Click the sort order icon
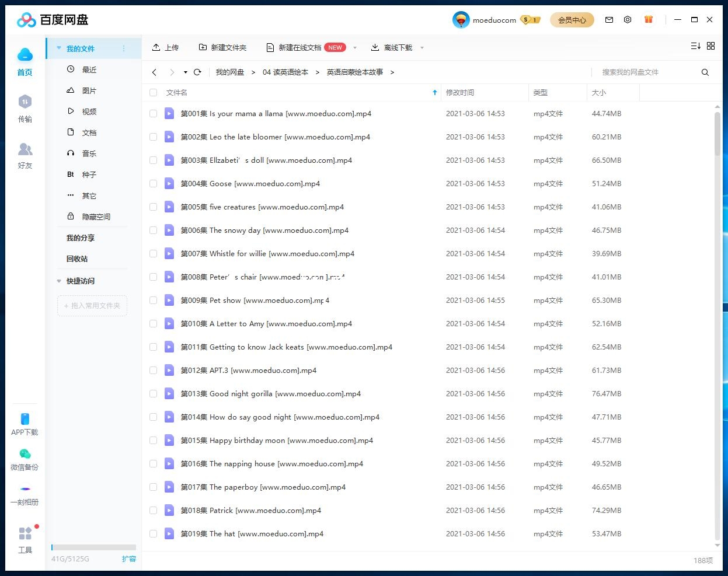 coord(695,46)
